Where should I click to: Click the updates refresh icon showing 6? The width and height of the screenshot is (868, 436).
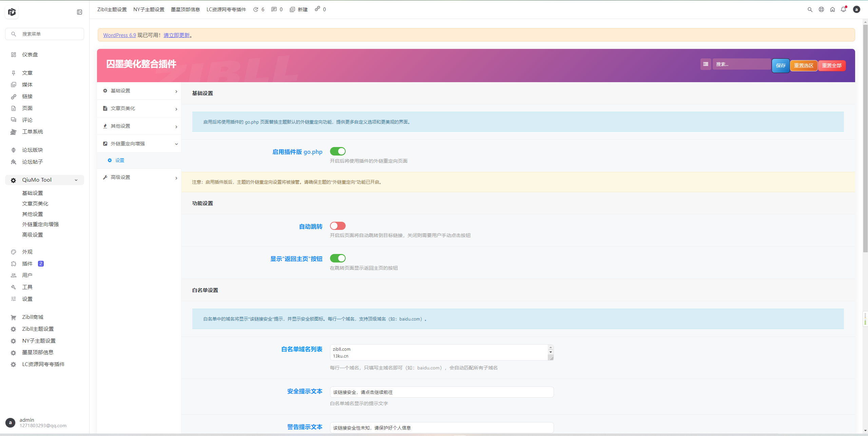pyautogui.click(x=256, y=10)
